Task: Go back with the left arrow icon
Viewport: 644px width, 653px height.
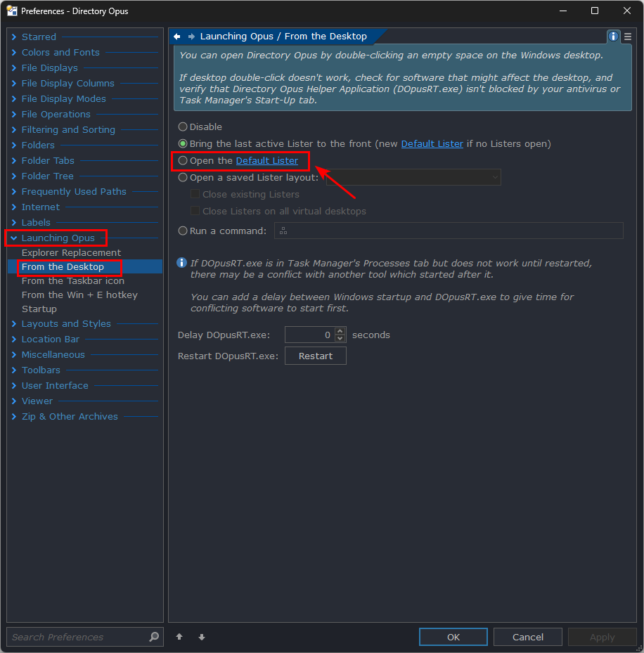Action: pyautogui.click(x=176, y=37)
